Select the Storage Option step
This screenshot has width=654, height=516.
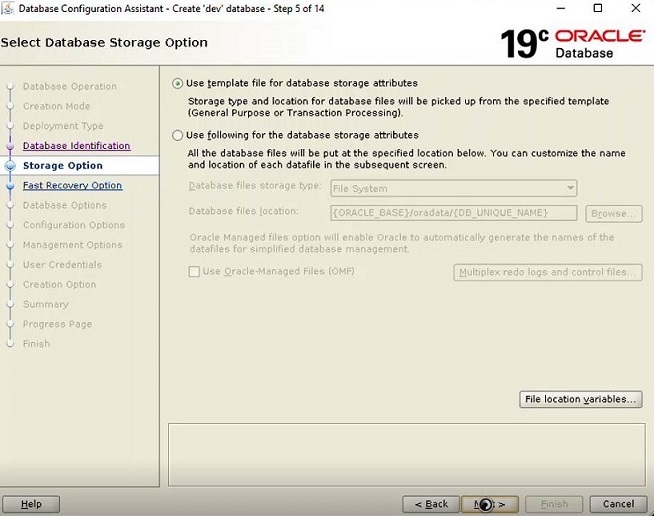pos(63,166)
